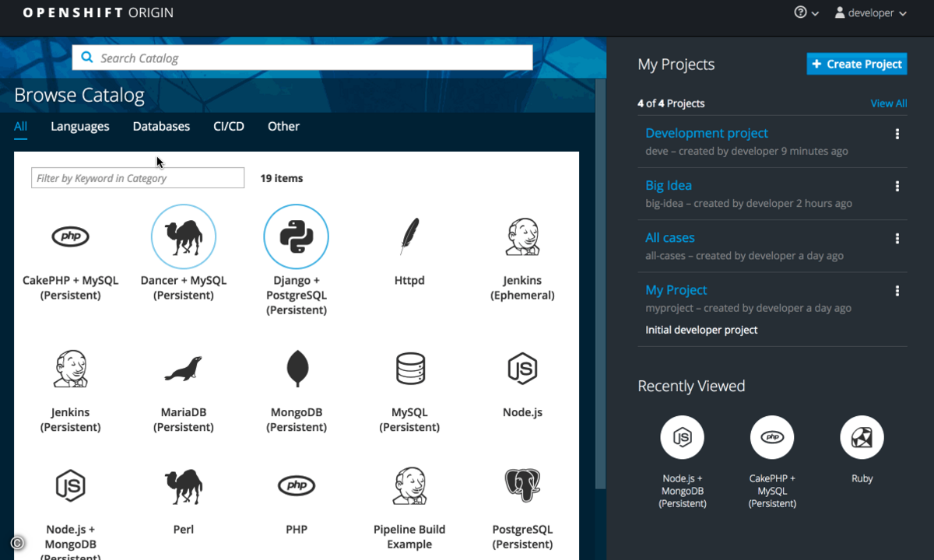Image resolution: width=934 pixels, height=560 pixels.
Task: Click the Perl label text
Action: 184,529
